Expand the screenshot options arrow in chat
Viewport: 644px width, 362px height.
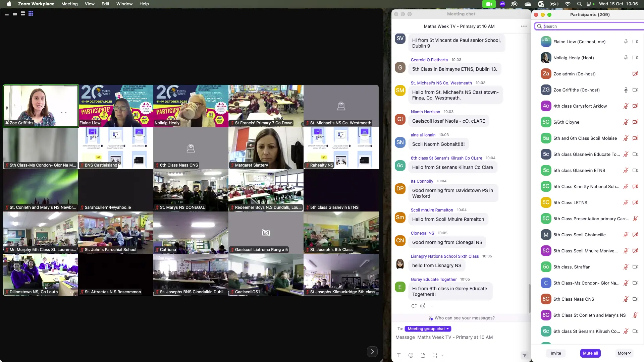click(442, 355)
